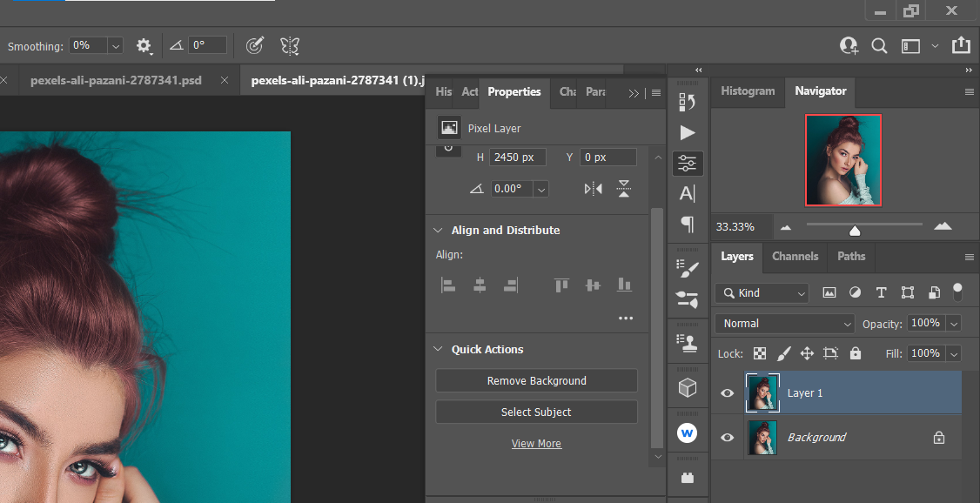Open the Properties sliders icon in dock
This screenshot has height=503, width=980.
tap(688, 164)
